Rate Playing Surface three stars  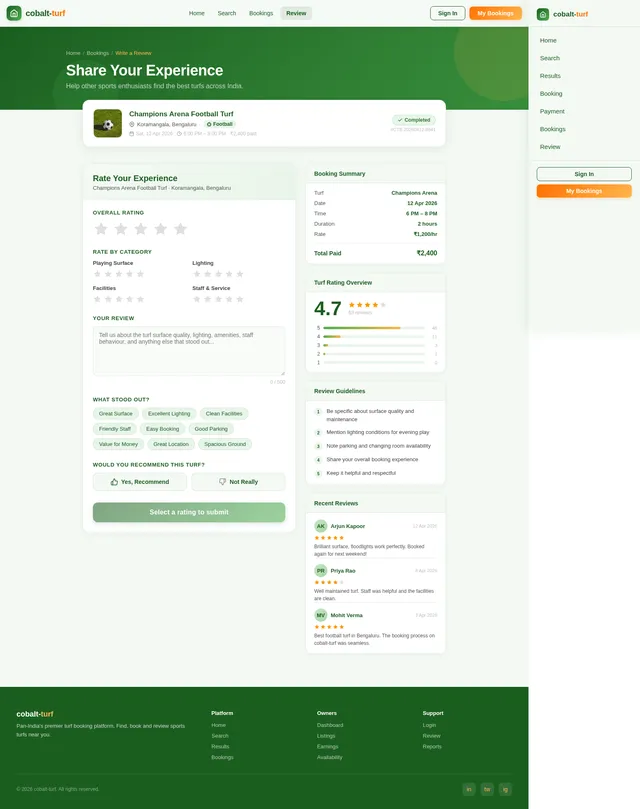tap(119, 274)
